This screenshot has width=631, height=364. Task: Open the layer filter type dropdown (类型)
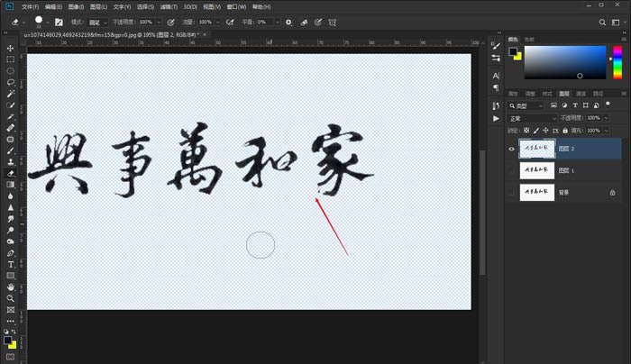[526, 105]
